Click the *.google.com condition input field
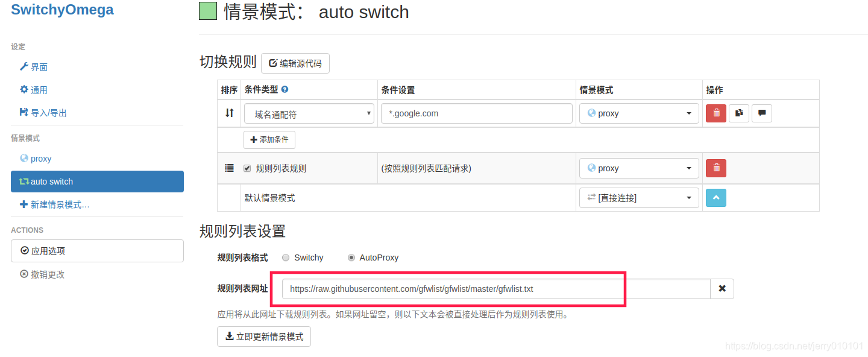 477,113
